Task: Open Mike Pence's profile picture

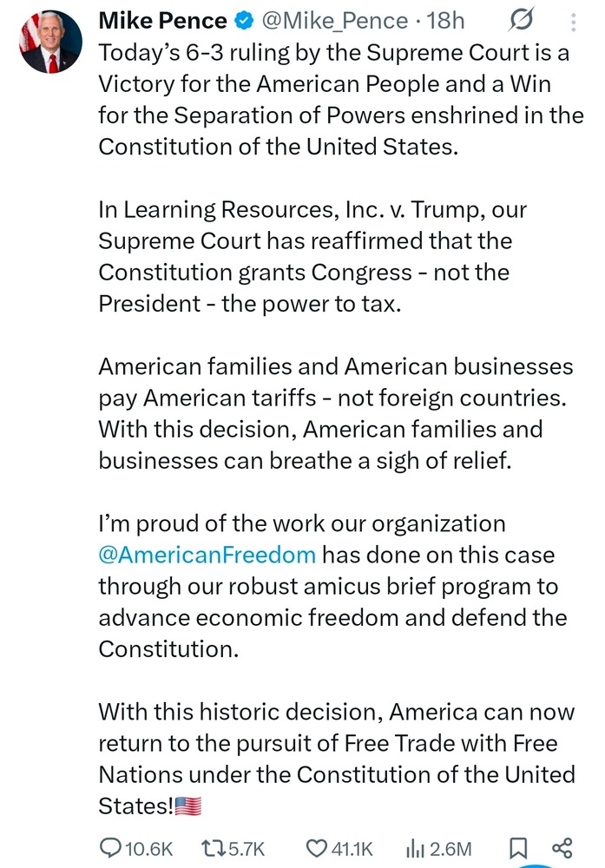Action: pyautogui.click(x=50, y=43)
